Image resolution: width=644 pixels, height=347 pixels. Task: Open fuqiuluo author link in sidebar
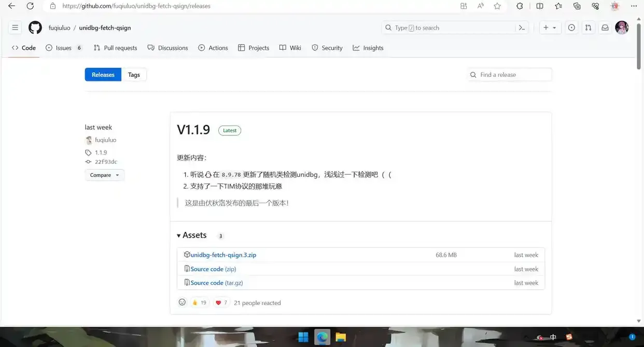[x=105, y=140]
